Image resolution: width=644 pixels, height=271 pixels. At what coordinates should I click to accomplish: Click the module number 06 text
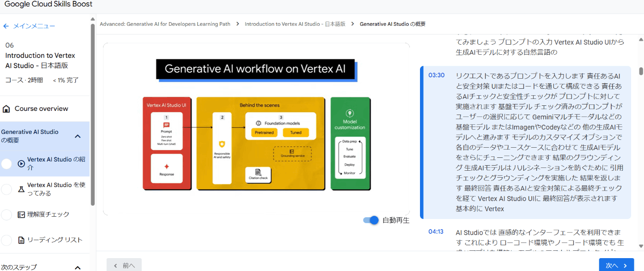(10, 45)
